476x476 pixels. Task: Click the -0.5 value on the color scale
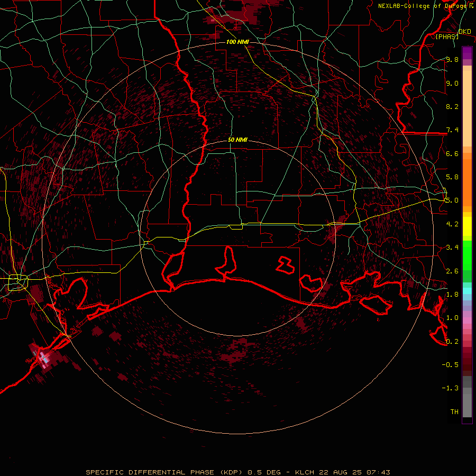coord(450,365)
